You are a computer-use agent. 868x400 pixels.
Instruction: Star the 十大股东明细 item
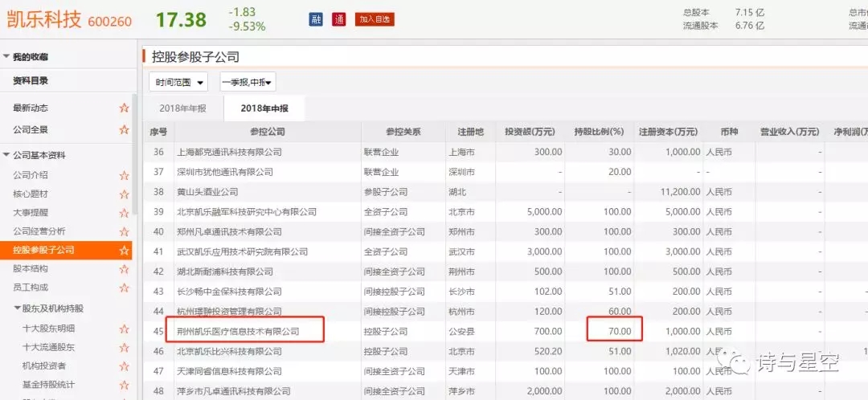[124, 329]
